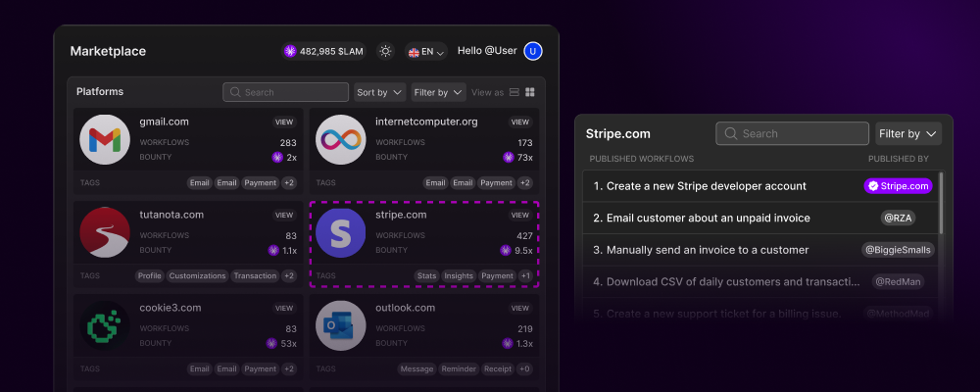The height and width of the screenshot is (392, 980).
Task: Click the Internet Computer infinity logo
Action: point(341,139)
